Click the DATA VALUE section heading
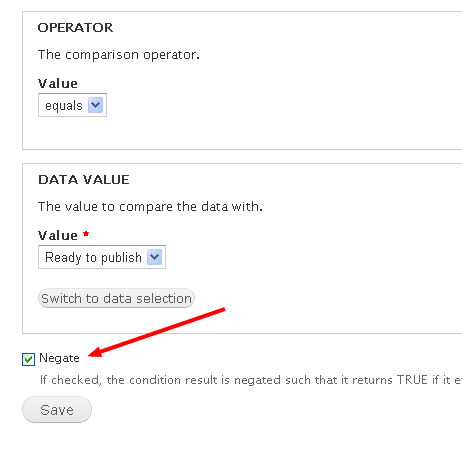This screenshot has height=459, width=462. pyautogui.click(x=84, y=180)
